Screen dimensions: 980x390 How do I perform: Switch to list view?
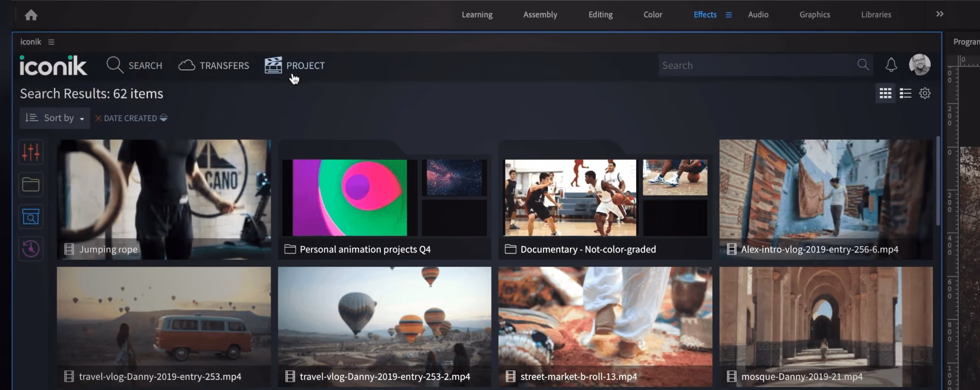[x=905, y=93]
